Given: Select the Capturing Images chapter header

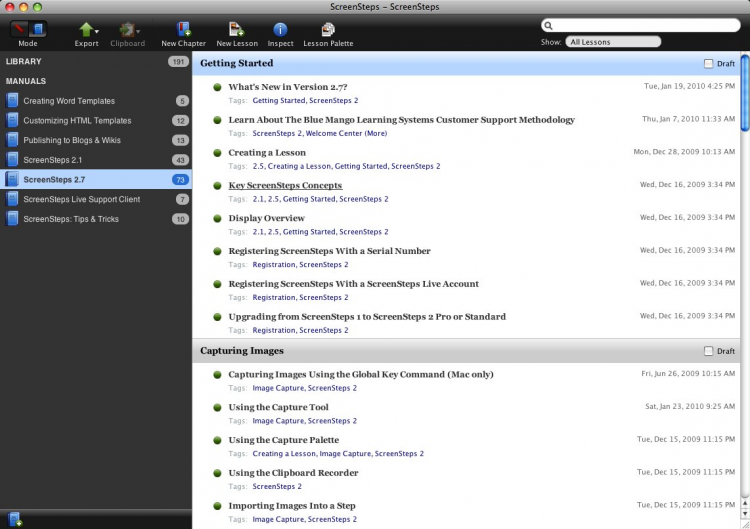Looking at the screenshot, I should pos(466,351).
